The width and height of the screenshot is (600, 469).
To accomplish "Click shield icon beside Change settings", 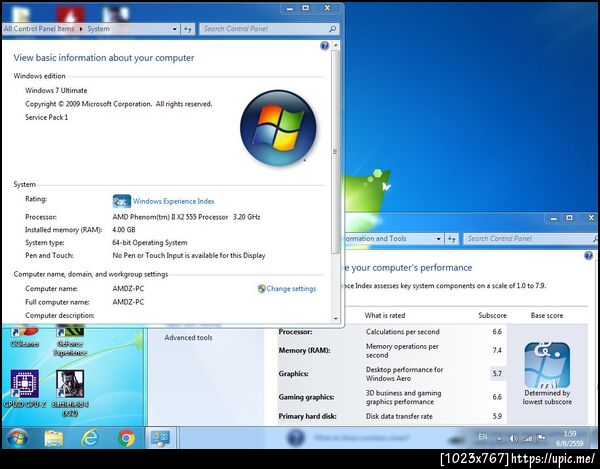I will coord(262,289).
